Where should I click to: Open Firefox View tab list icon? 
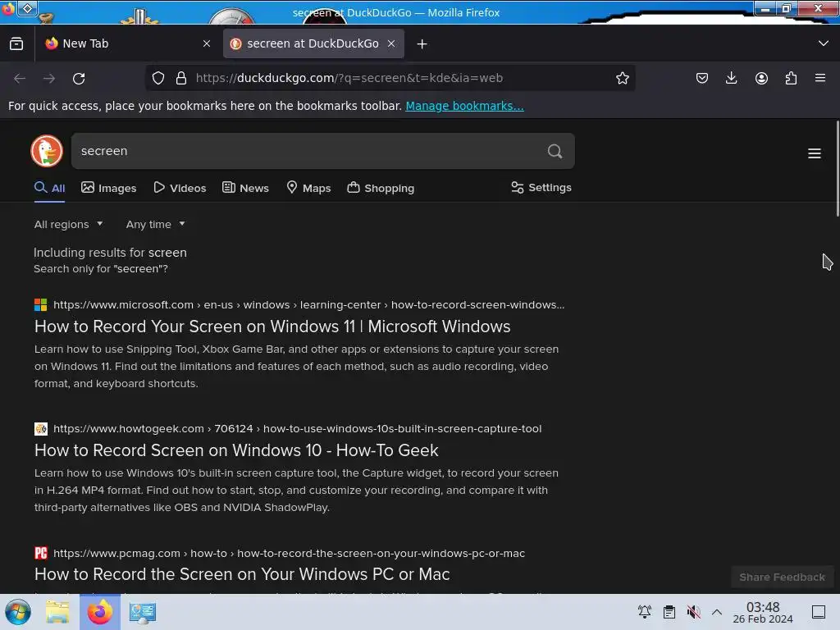click(x=16, y=44)
